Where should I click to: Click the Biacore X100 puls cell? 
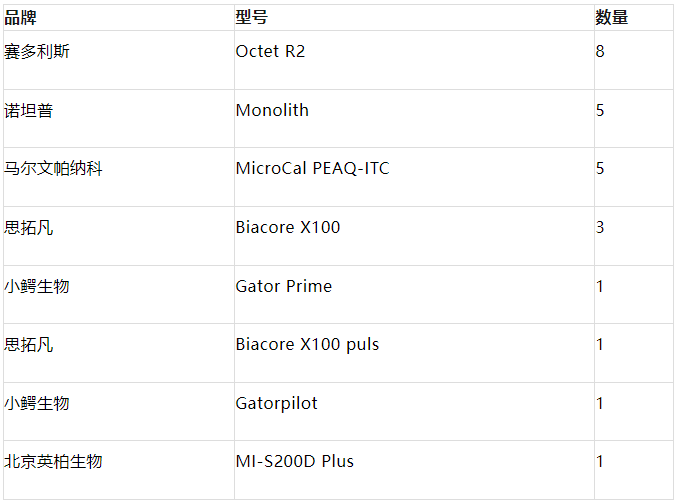tap(307, 344)
